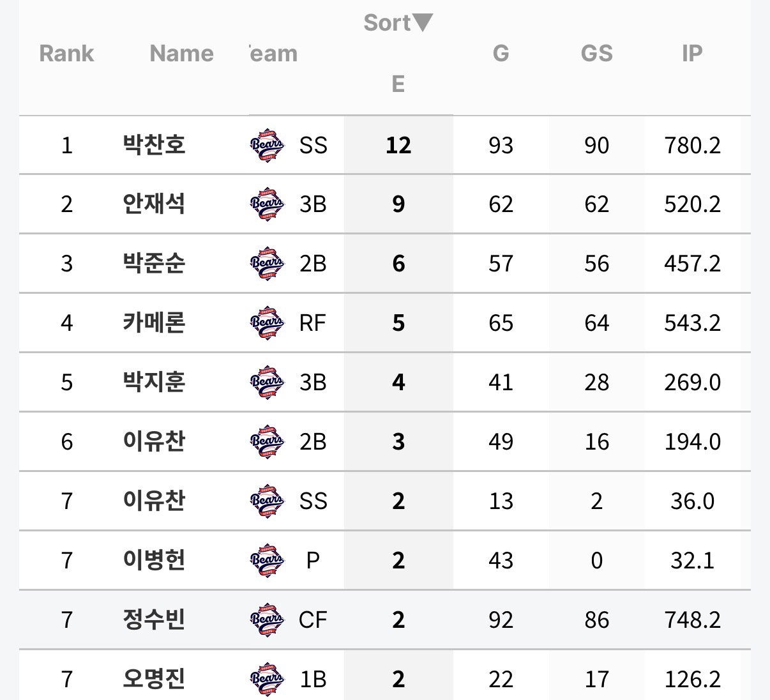Image resolution: width=770 pixels, height=700 pixels.
Task: Click the Bears logo beside 이병헌
Action: [x=267, y=561]
